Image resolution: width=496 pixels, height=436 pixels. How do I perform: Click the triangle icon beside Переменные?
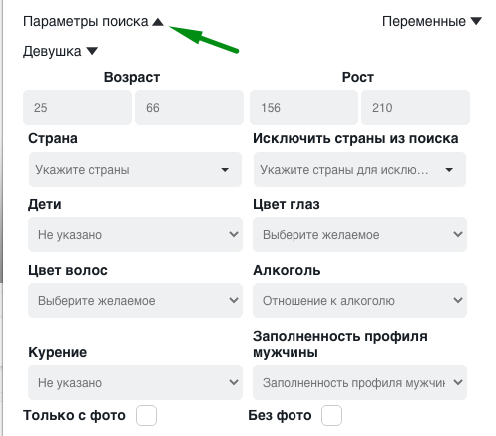[x=476, y=21]
